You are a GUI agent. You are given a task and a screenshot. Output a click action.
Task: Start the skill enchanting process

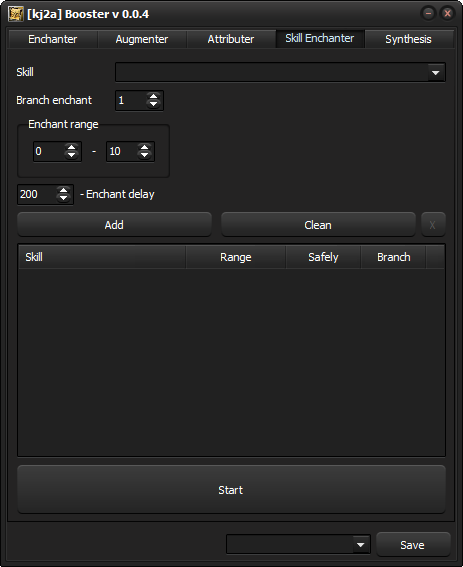pos(231,490)
